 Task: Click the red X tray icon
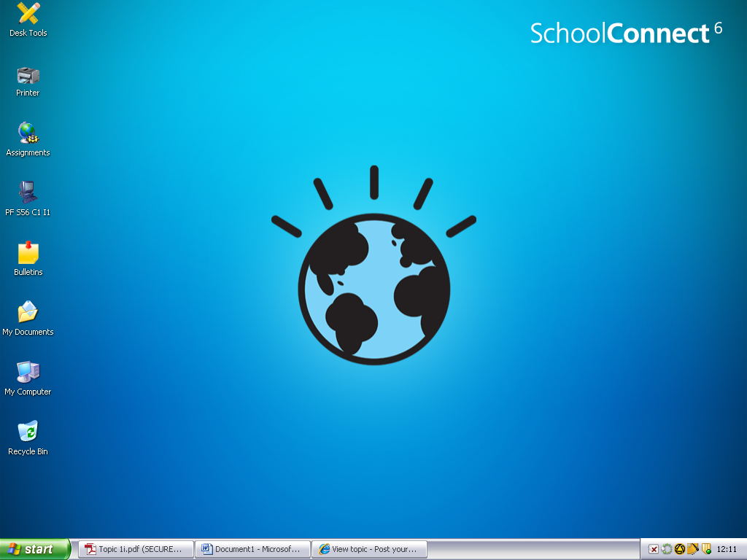[x=654, y=549]
